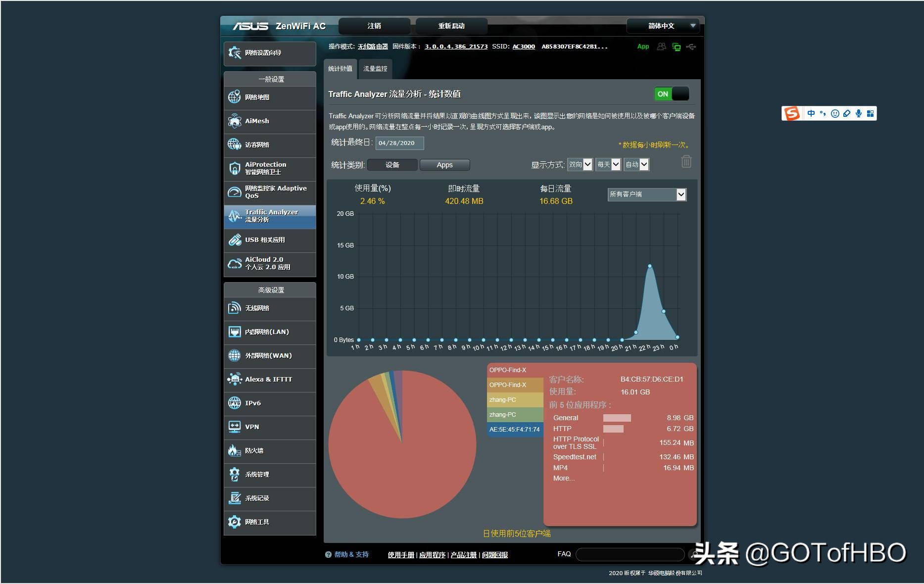The width and height of the screenshot is (924, 584).
Task: Open the 应用程序 footer link
Action: (432, 555)
